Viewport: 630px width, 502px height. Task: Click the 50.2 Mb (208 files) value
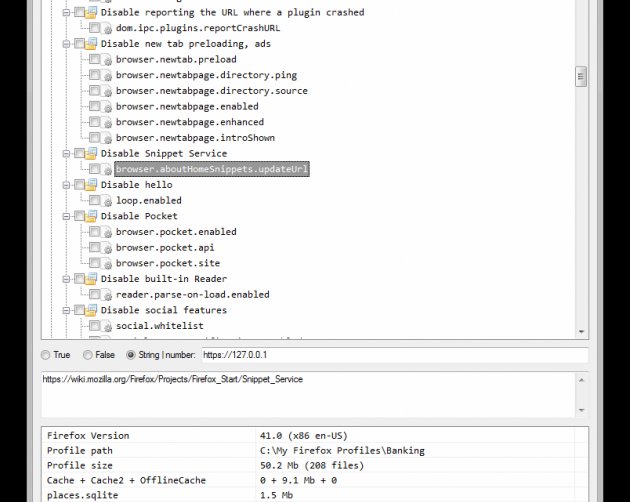pos(312,465)
